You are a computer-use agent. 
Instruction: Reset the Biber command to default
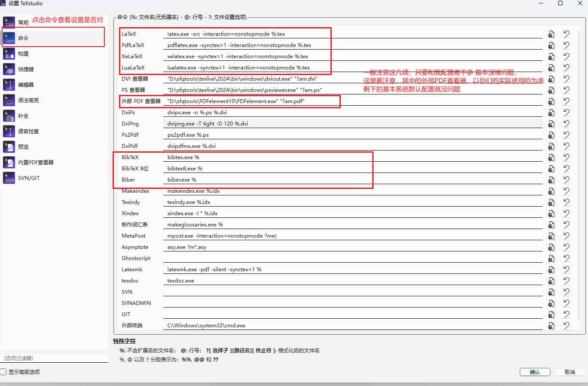[566, 179]
